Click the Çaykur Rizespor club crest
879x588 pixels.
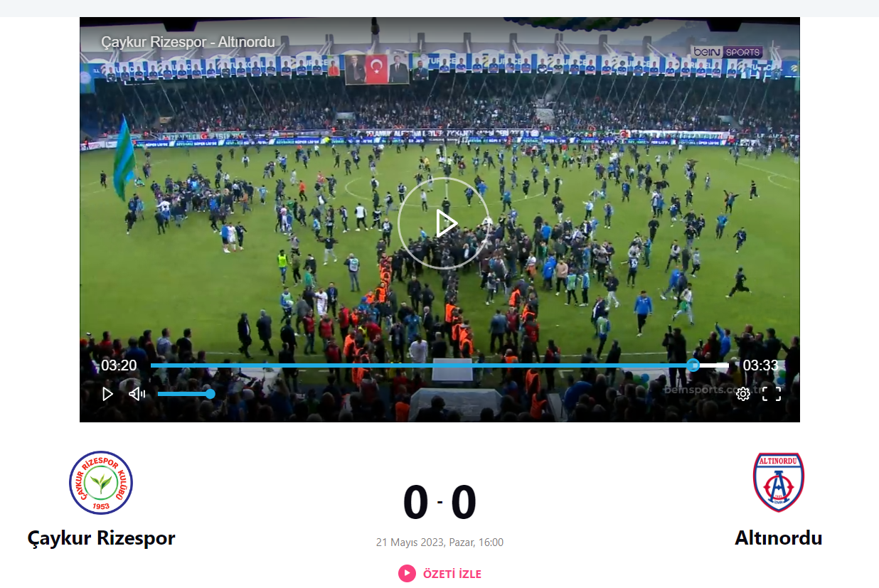[101, 483]
